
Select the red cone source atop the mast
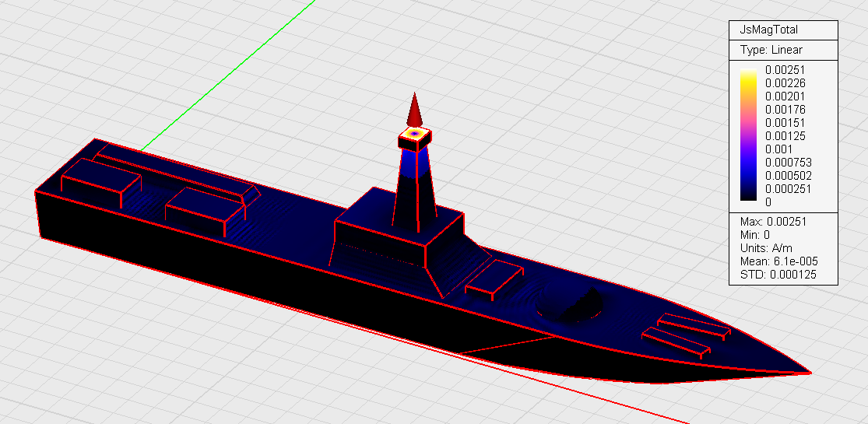click(x=414, y=110)
